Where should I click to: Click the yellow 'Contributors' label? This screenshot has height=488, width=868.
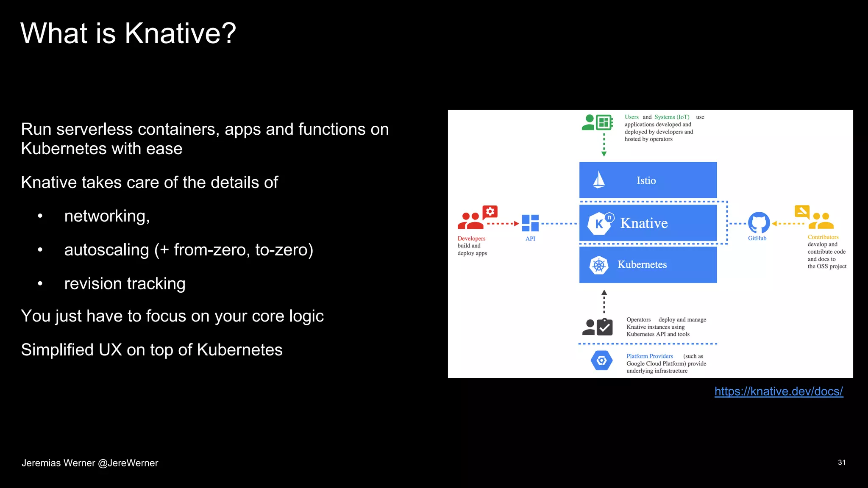tap(823, 237)
